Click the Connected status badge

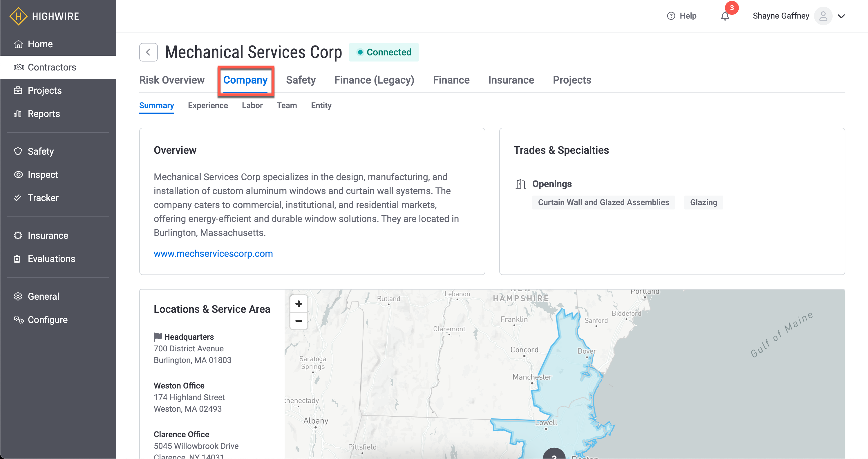[384, 52]
